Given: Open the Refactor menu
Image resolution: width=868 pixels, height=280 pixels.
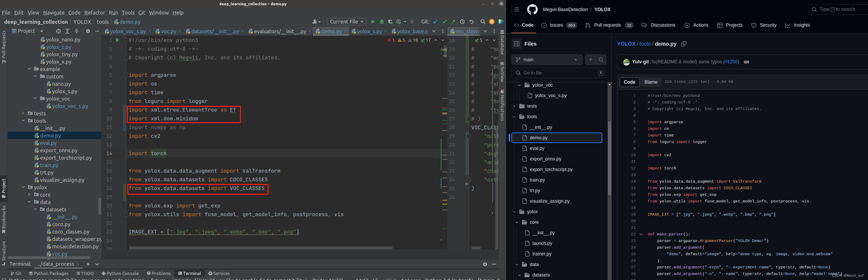Looking at the screenshot, I should pyautogui.click(x=94, y=12).
